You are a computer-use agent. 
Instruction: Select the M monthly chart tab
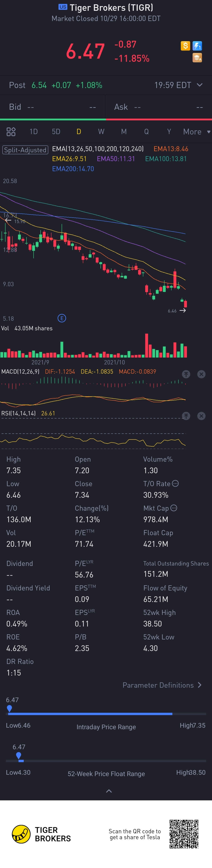click(x=124, y=132)
